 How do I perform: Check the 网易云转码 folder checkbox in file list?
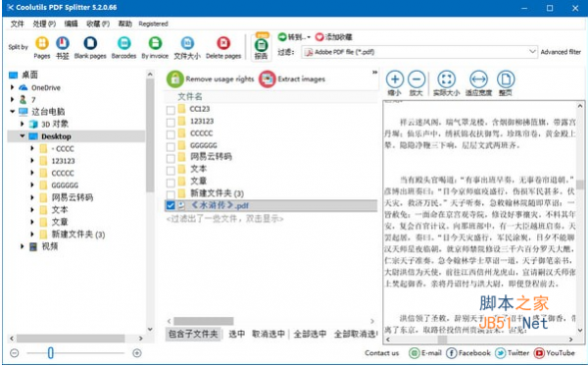pyautogui.click(x=171, y=158)
